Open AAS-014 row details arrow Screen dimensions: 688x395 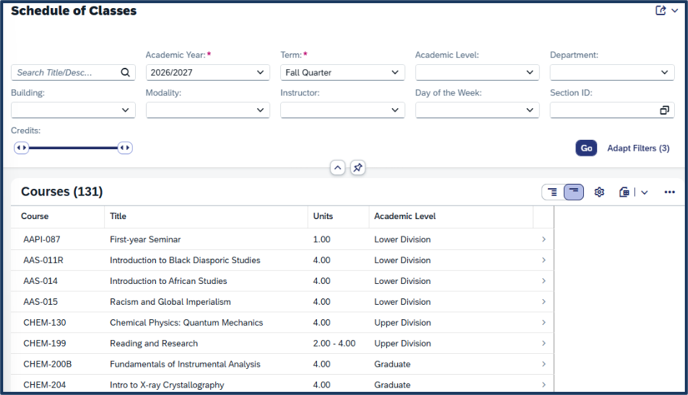tap(543, 281)
